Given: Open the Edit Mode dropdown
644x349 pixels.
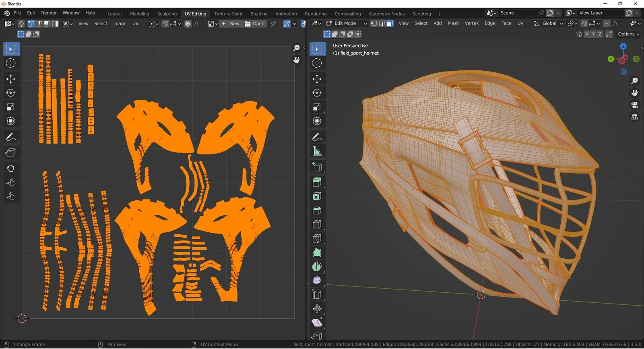Looking at the screenshot, I should [347, 23].
